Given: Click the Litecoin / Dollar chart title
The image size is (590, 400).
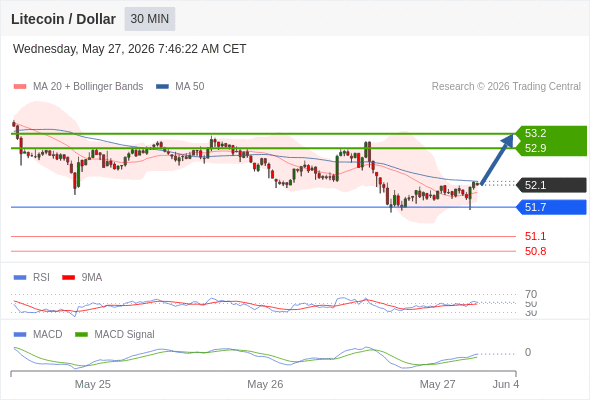Looking at the screenshot, I should 63,19.
